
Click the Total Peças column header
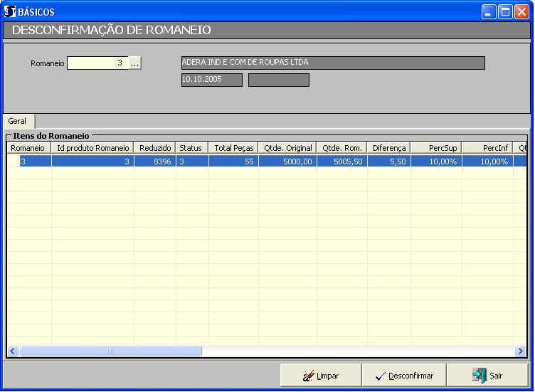233,148
